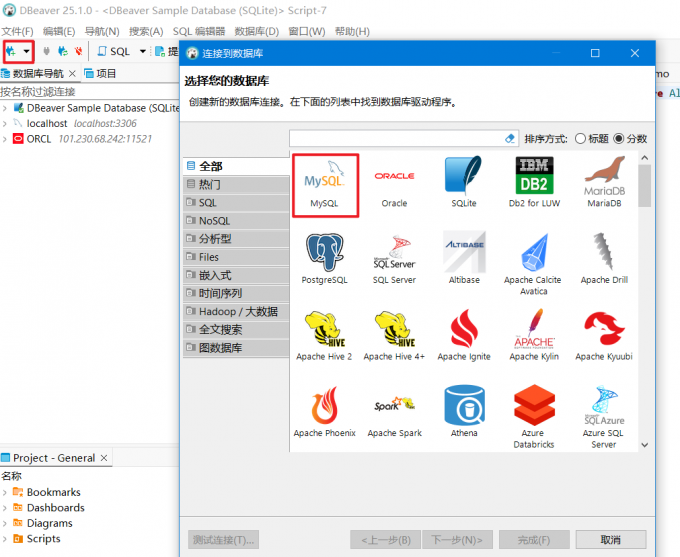The image size is (680, 557).
Task: Choose Apache Calcite Avatica driver
Action: (533, 265)
